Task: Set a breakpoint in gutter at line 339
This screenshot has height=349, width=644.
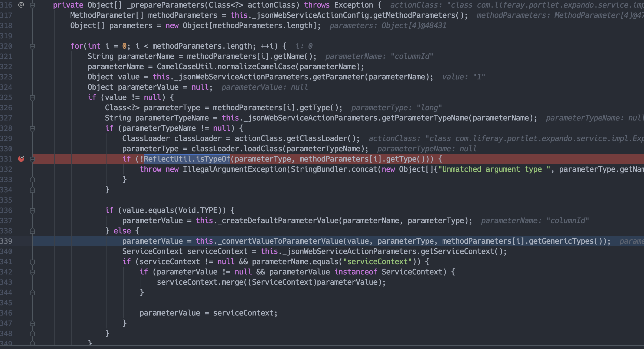Action: tap(21, 241)
